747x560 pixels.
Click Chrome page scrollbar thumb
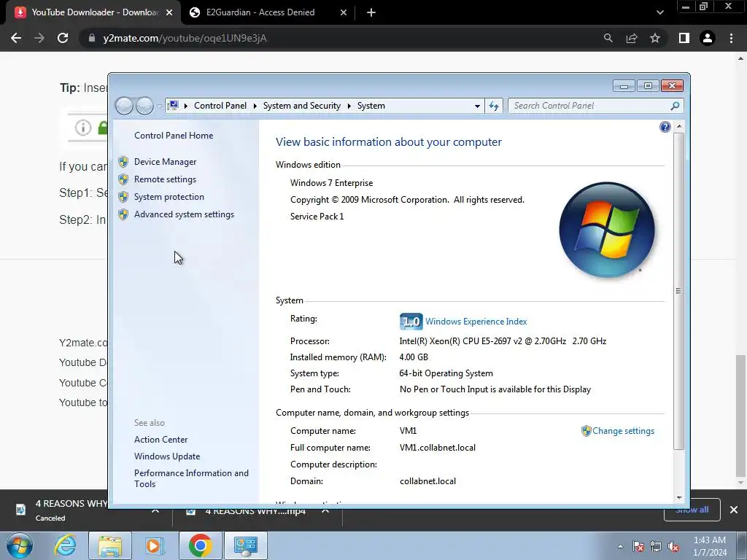coord(740,415)
